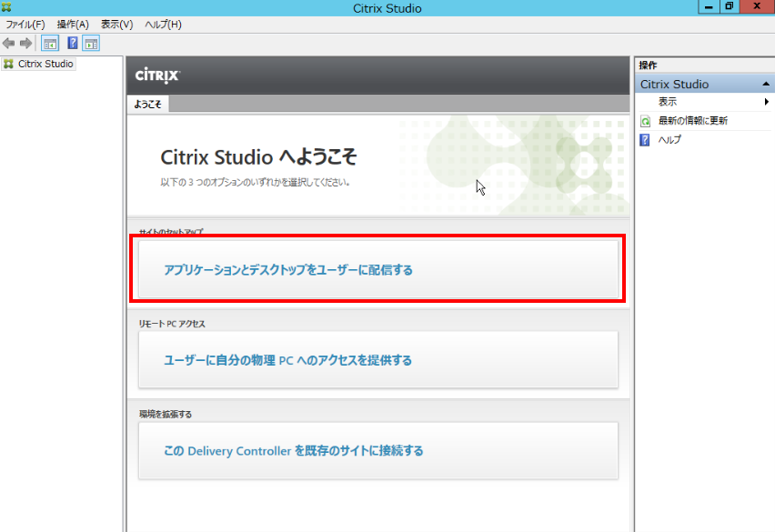Click the Citrix logo in header
This screenshot has height=532, width=775.
click(x=157, y=75)
